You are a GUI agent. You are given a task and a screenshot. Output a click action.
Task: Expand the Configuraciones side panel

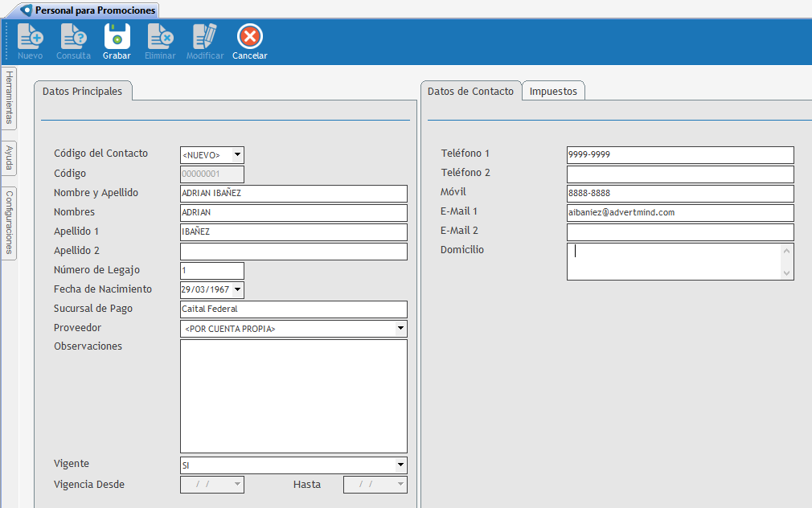[9, 223]
